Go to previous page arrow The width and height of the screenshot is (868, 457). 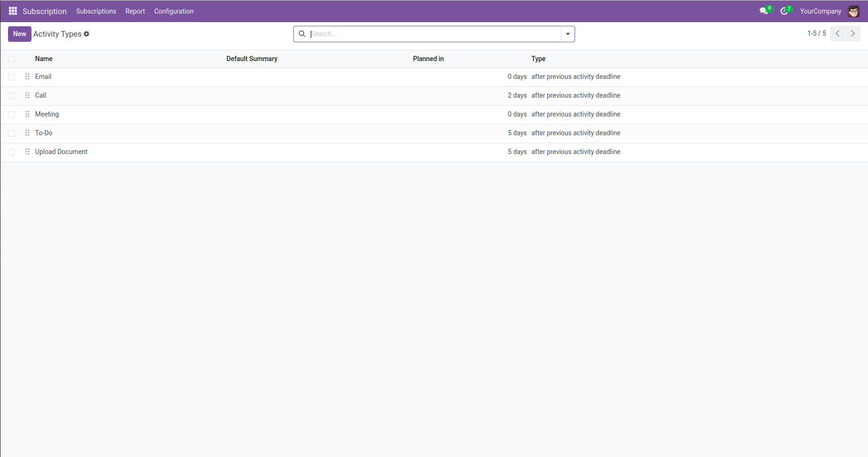click(837, 34)
